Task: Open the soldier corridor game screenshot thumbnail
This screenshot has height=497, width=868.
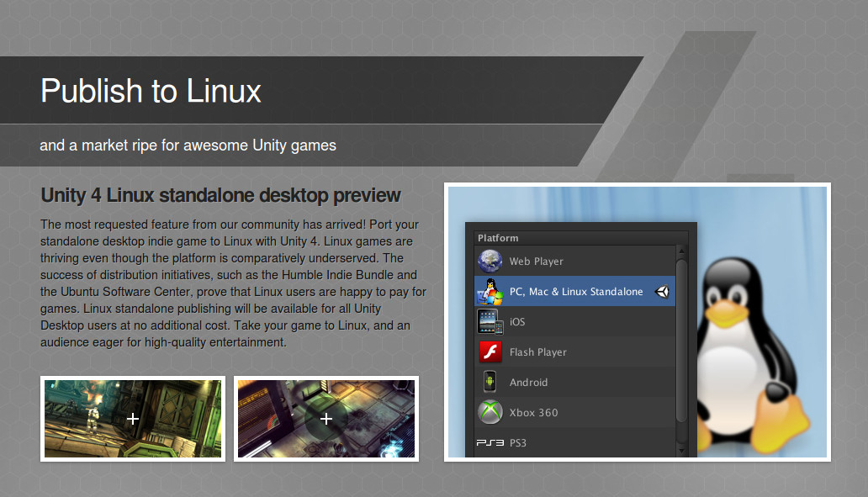Action: coord(133,419)
